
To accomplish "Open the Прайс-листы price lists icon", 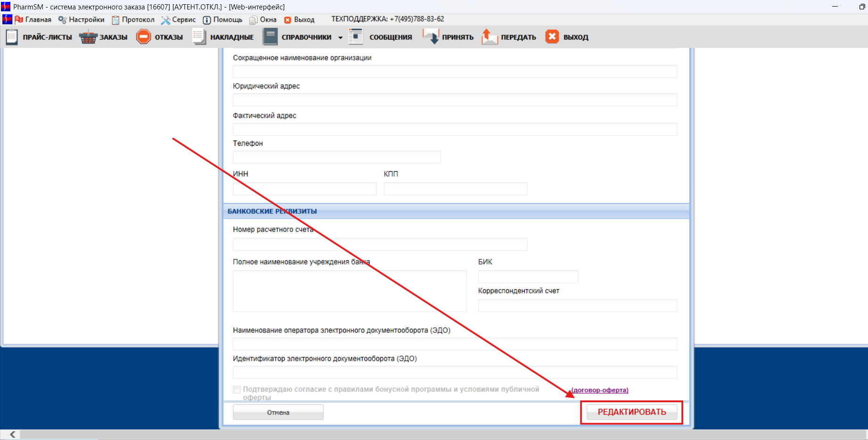I will [12, 37].
